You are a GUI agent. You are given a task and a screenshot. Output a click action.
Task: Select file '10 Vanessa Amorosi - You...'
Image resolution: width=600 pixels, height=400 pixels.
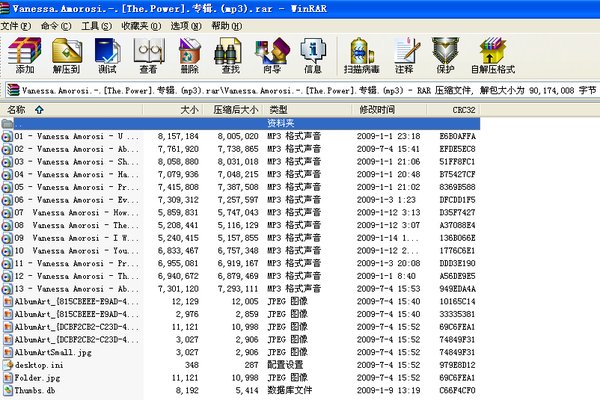point(240,251)
